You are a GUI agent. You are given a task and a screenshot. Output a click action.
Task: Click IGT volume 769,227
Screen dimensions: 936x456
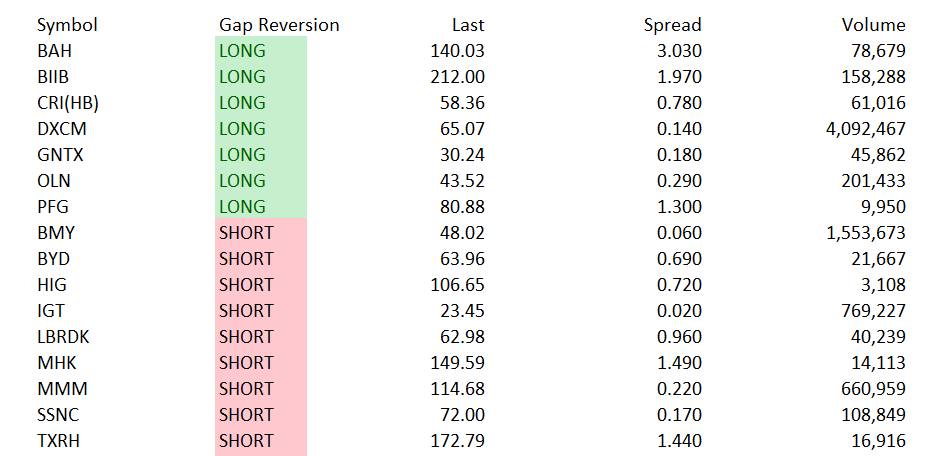tap(866, 311)
